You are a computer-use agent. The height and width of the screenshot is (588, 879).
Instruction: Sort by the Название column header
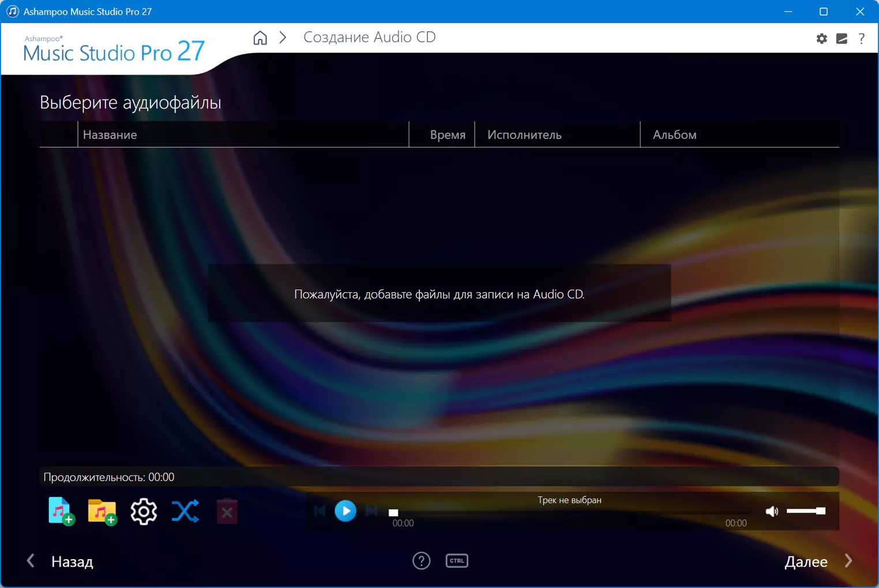(x=243, y=134)
